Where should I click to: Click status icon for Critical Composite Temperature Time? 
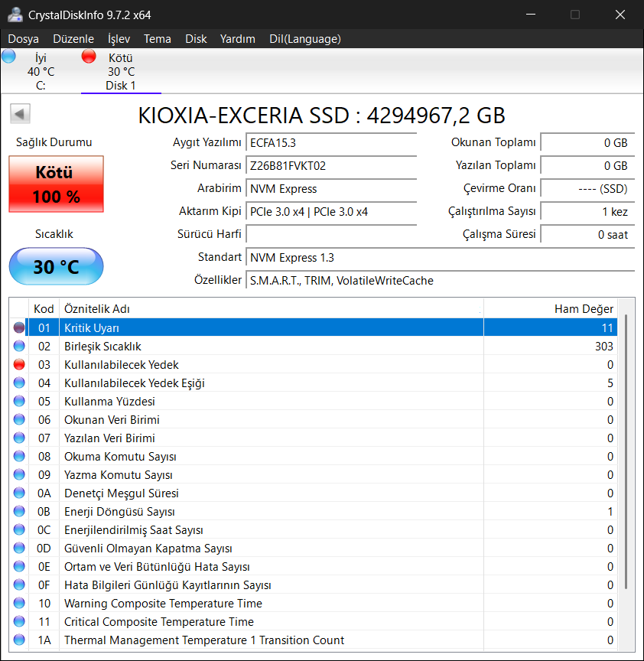tap(19, 621)
